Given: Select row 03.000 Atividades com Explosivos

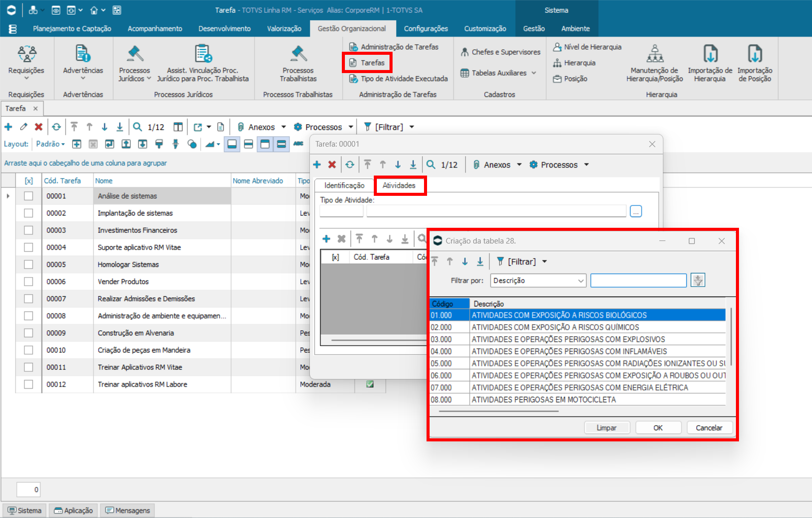Looking at the screenshot, I should [578, 339].
